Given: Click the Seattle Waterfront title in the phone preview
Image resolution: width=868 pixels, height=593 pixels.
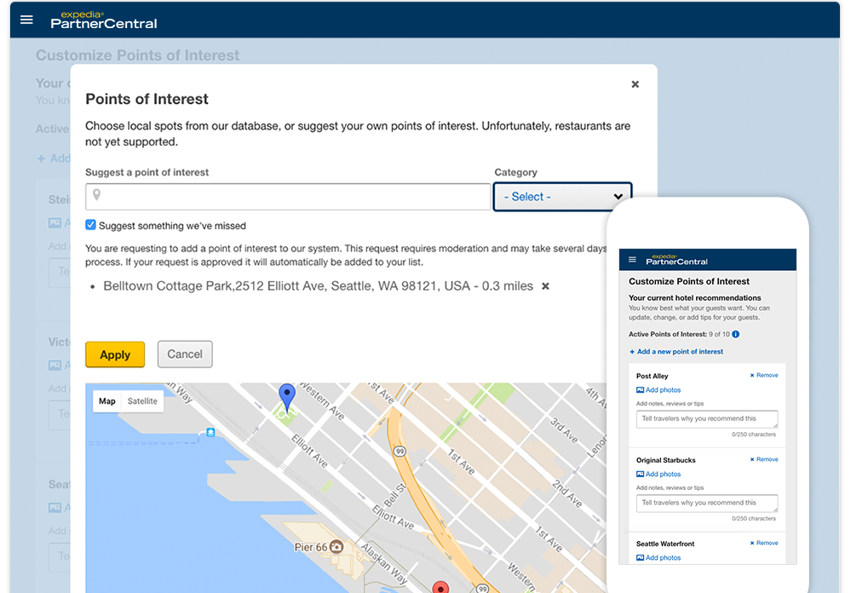Looking at the screenshot, I should [x=665, y=544].
